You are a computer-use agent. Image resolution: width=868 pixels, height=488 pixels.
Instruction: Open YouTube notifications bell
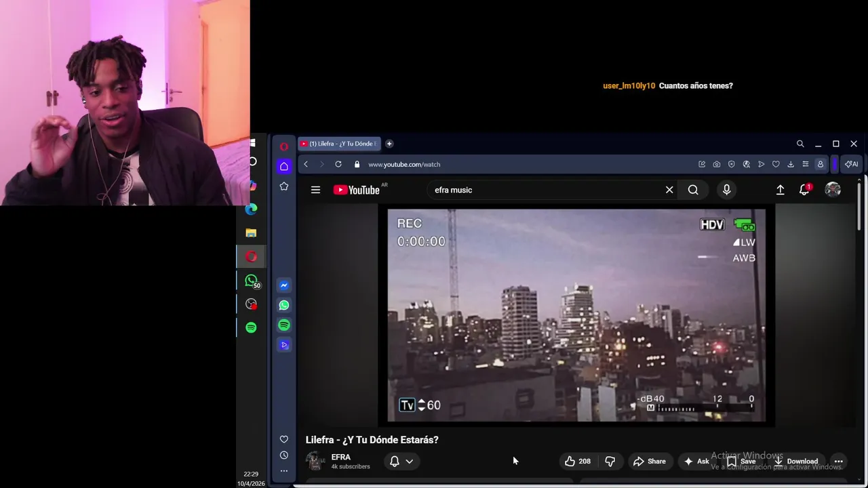tap(804, 190)
